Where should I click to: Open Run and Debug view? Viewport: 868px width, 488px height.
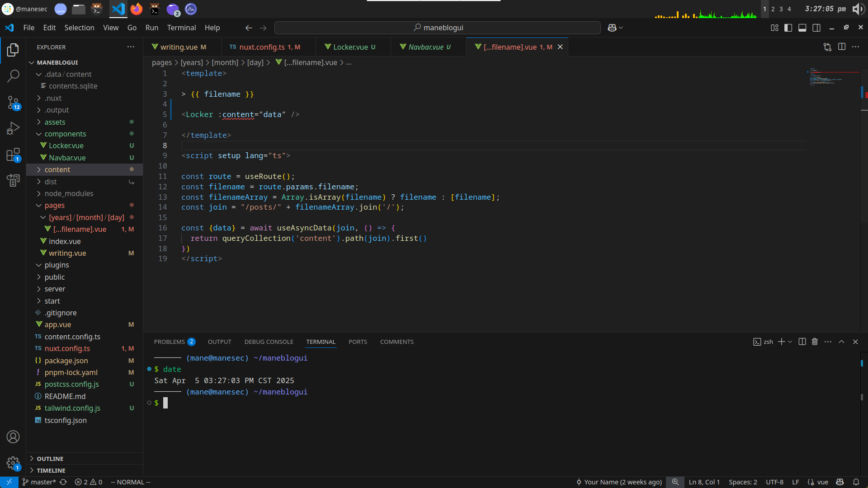click(x=13, y=129)
